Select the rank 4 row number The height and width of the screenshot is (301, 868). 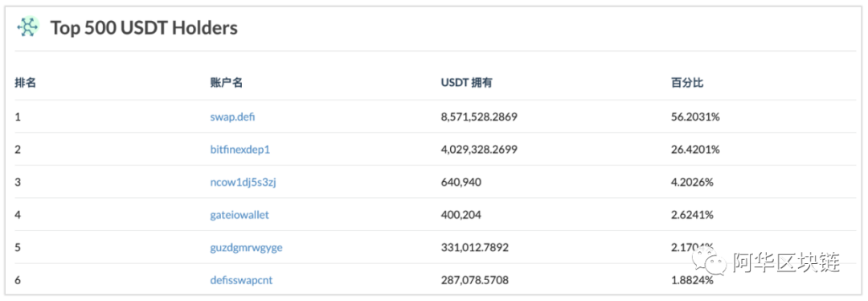[x=18, y=215]
